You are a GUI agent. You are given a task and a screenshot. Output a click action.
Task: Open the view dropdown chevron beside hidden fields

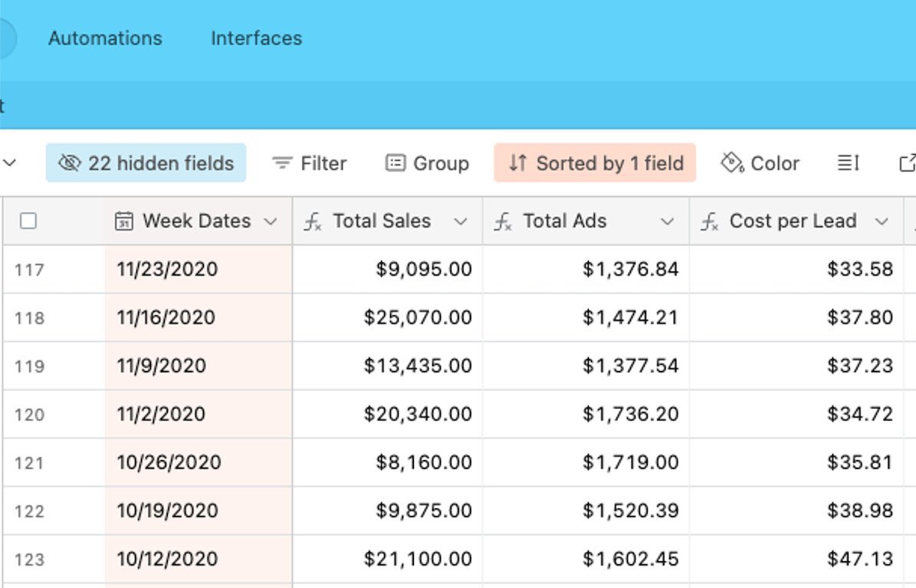pos(8,163)
